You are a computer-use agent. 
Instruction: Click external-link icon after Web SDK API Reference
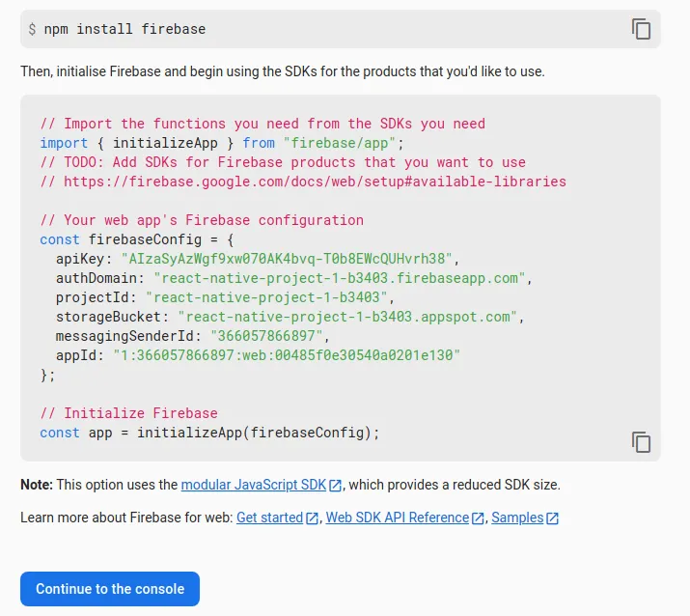point(478,518)
